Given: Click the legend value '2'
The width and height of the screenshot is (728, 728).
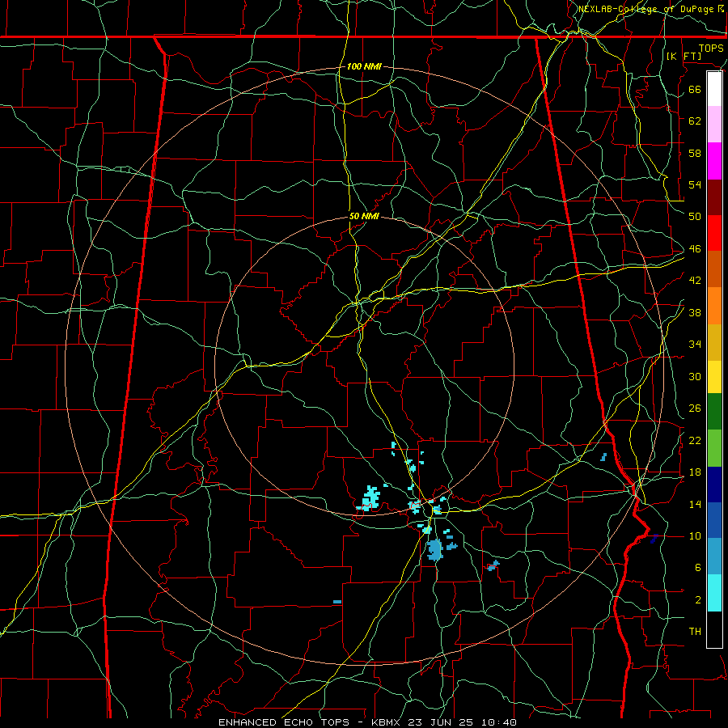Looking at the screenshot, I should (698, 600).
